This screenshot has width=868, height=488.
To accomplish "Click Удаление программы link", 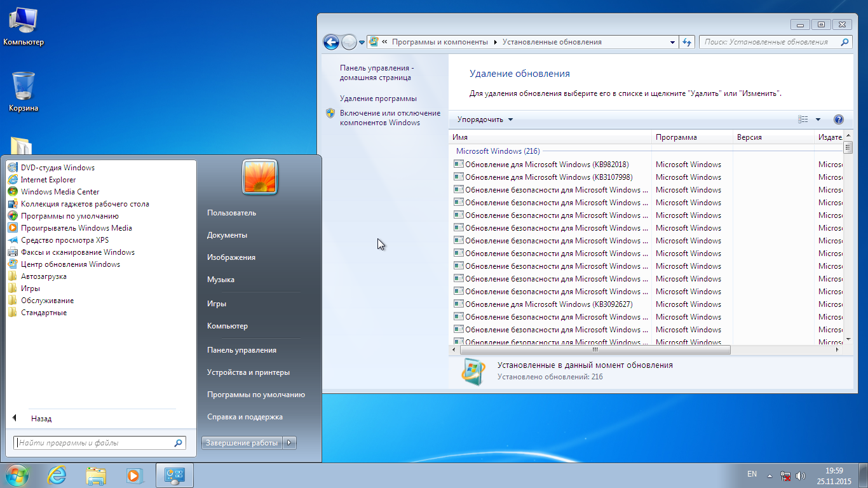I will pyautogui.click(x=378, y=98).
